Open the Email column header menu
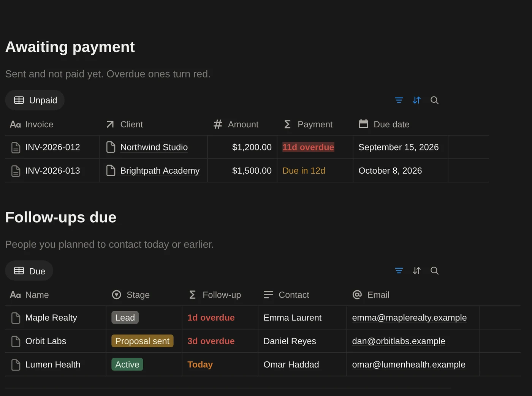 413,295
